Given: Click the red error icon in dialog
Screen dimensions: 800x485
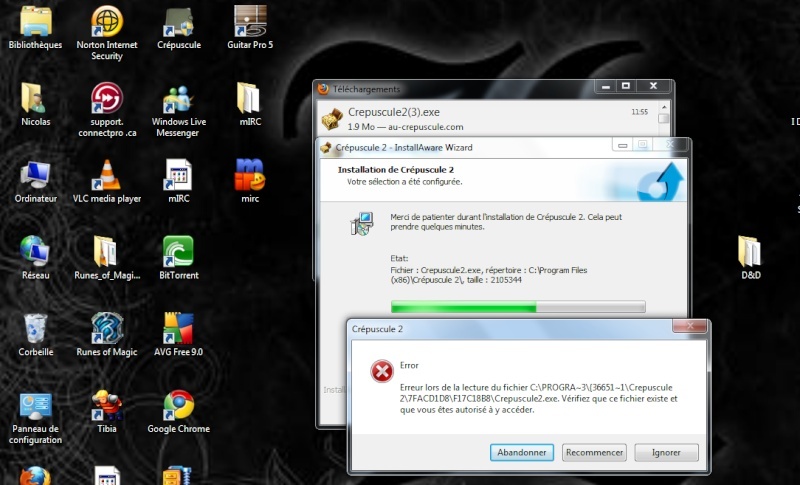Looking at the screenshot, I should (382, 371).
